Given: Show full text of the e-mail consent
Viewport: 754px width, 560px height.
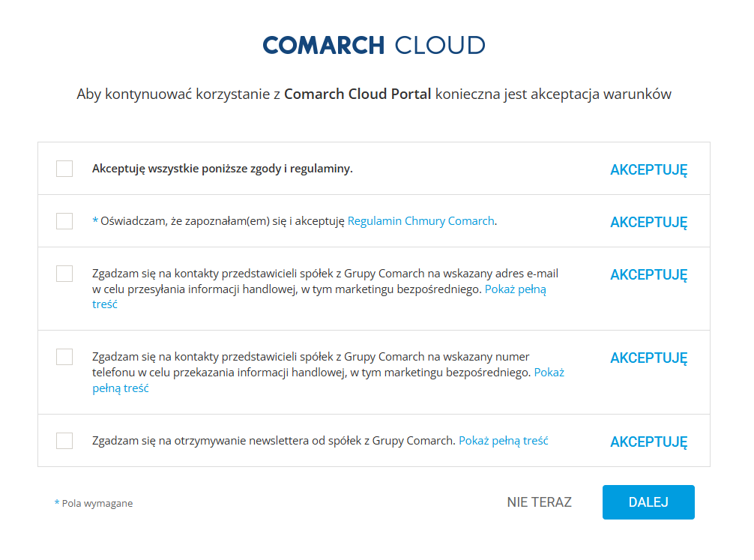Looking at the screenshot, I should click(x=516, y=289).
